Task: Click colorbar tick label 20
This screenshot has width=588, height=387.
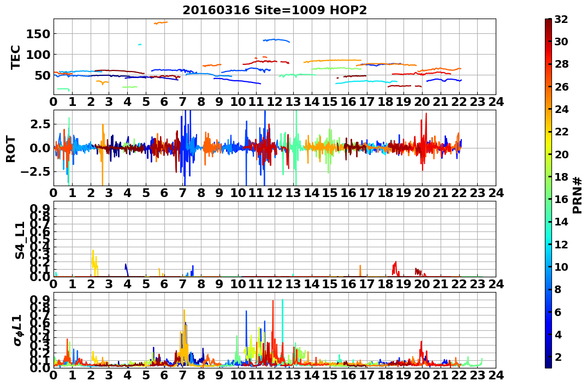Action: coord(561,154)
